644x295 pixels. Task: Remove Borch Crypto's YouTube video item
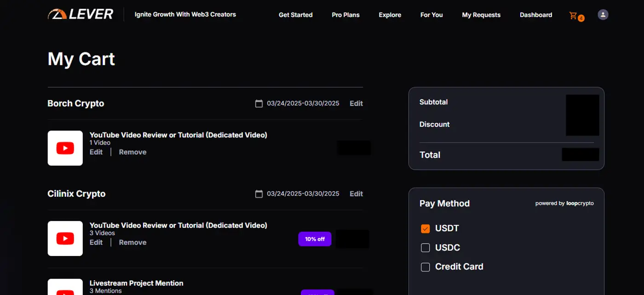[132, 152]
